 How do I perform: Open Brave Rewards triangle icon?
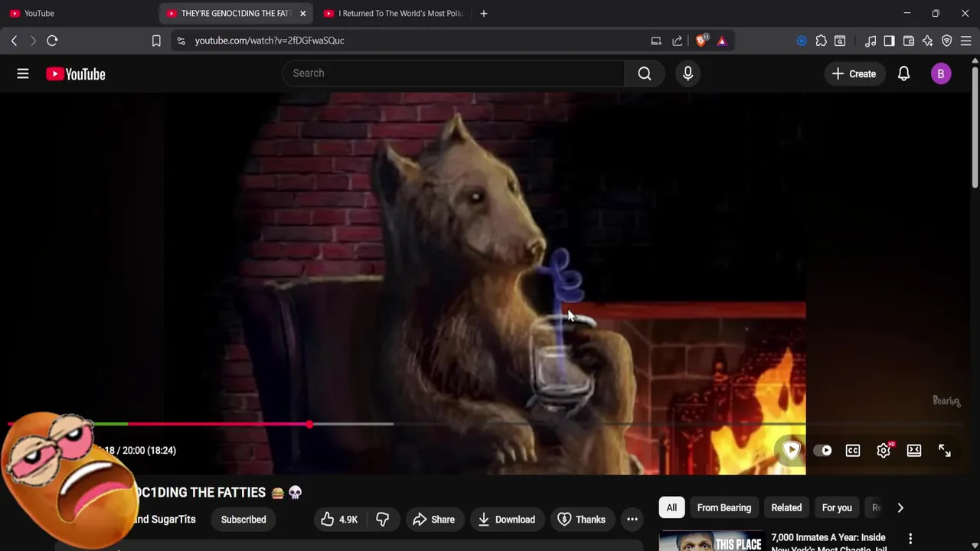click(722, 41)
